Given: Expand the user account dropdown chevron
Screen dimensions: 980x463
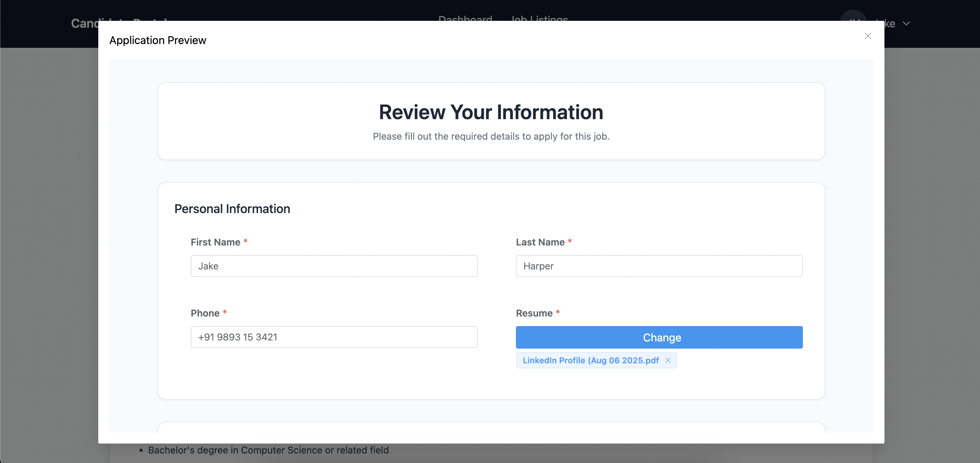Looking at the screenshot, I should click(x=906, y=24).
